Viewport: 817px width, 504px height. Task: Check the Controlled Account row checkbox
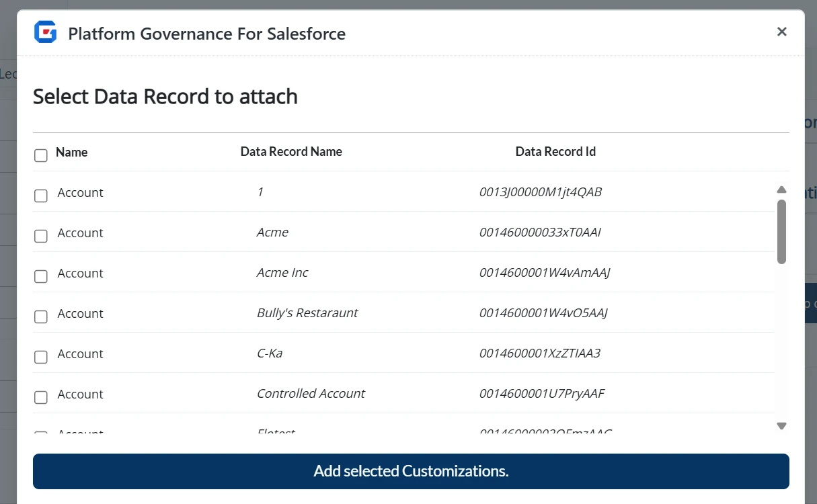[x=41, y=397]
